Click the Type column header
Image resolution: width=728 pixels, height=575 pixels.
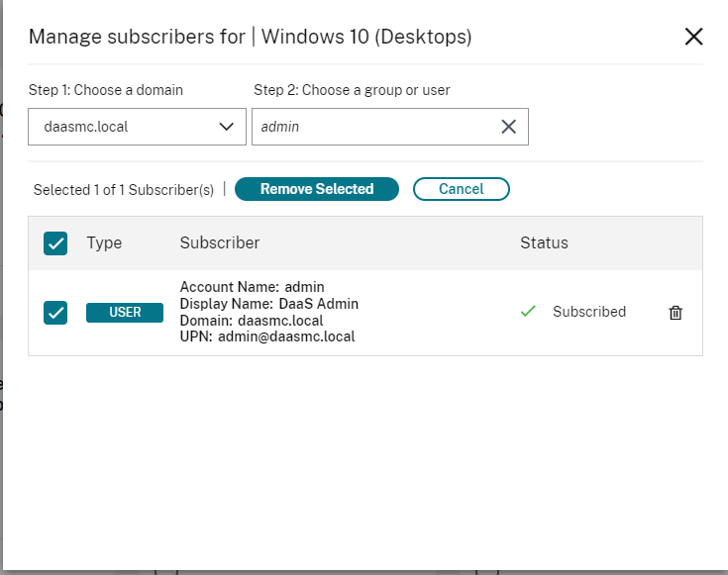[103, 243]
